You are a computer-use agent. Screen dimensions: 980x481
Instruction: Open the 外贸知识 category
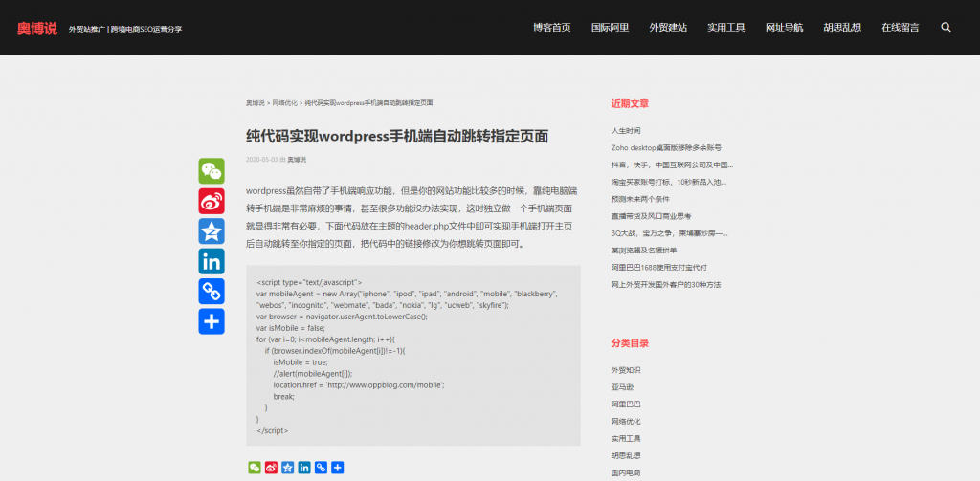click(x=626, y=370)
